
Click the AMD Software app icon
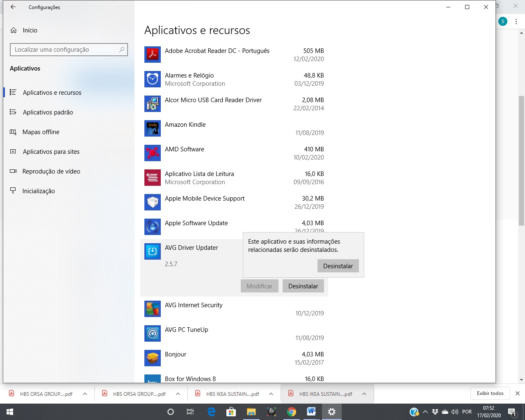click(153, 153)
